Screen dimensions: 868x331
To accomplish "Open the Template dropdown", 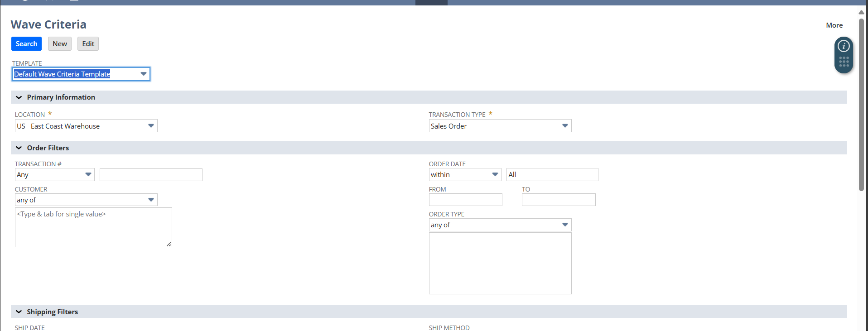I will tap(143, 74).
